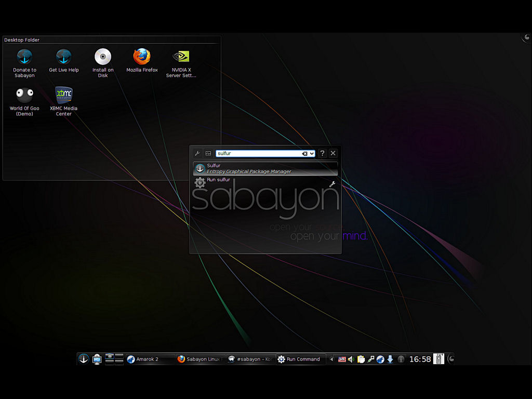Expand the device notifier next to the clock
Viewport: 532px width, 399px height.
[x=438, y=358]
